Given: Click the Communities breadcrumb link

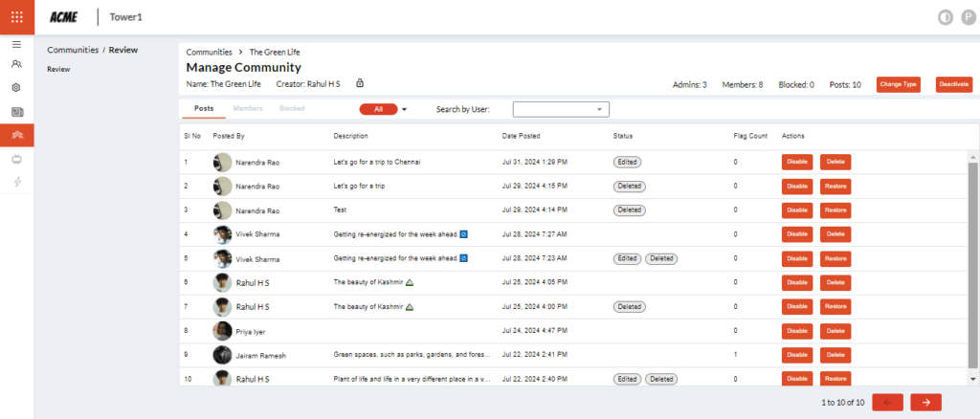Looking at the screenshot, I should [x=209, y=52].
